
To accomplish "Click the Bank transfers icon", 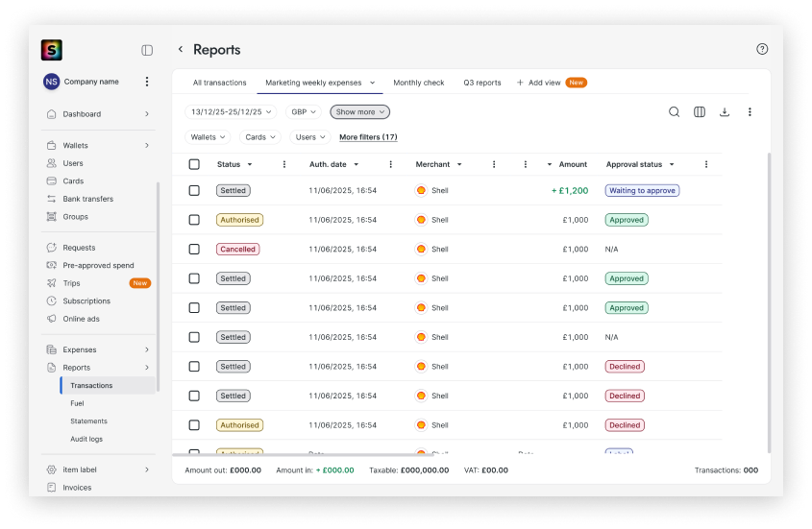I will 51,199.
